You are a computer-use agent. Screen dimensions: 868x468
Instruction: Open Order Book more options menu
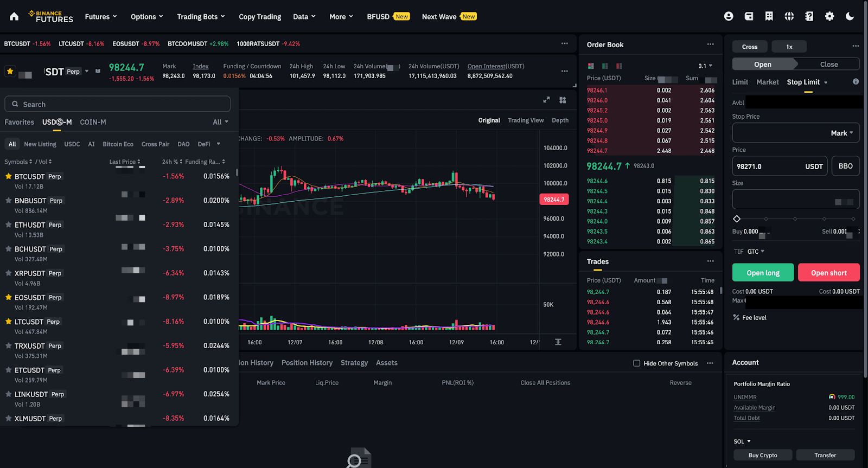coord(710,44)
